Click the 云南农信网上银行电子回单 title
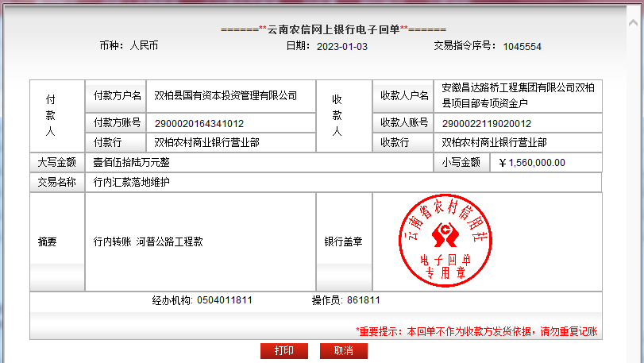644x363 pixels. click(334, 29)
